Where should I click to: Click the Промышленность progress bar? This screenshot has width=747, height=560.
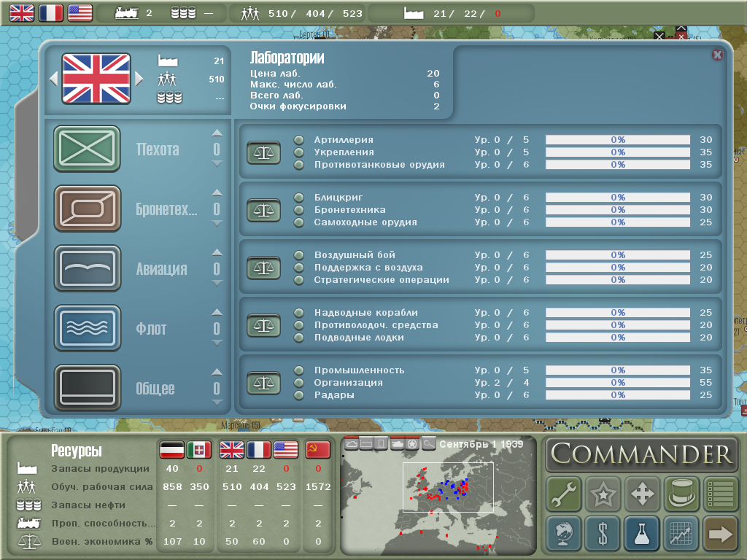pos(618,370)
